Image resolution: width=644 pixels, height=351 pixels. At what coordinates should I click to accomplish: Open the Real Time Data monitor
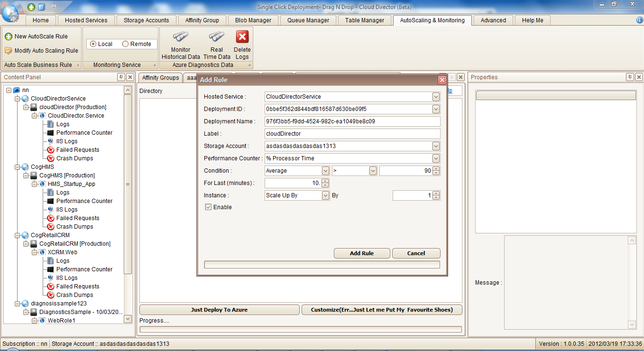pos(217,37)
